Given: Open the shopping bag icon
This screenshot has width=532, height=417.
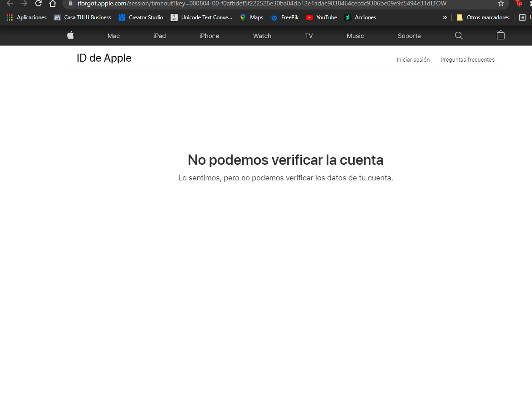Looking at the screenshot, I should [500, 35].
